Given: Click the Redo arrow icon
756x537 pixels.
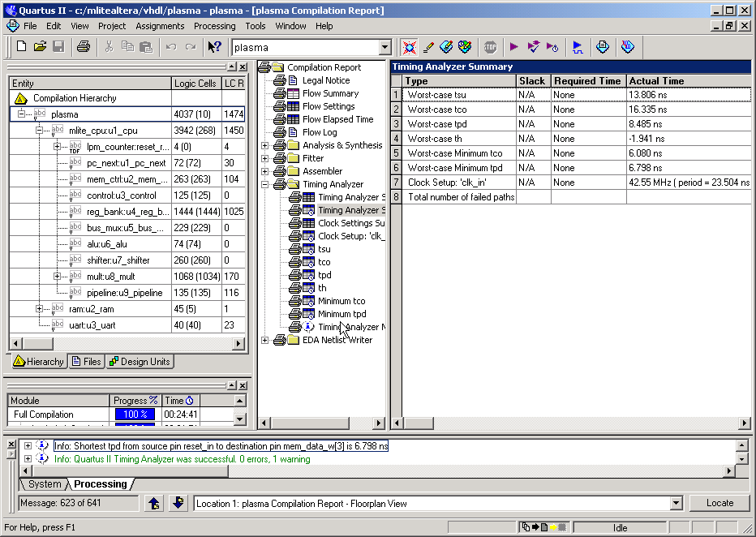Looking at the screenshot, I should [x=191, y=47].
